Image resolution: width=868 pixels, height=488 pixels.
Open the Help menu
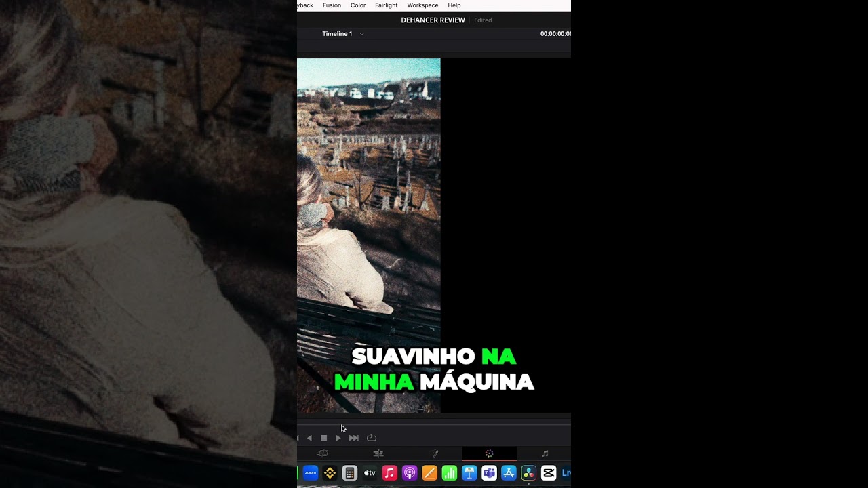pos(454,5)
